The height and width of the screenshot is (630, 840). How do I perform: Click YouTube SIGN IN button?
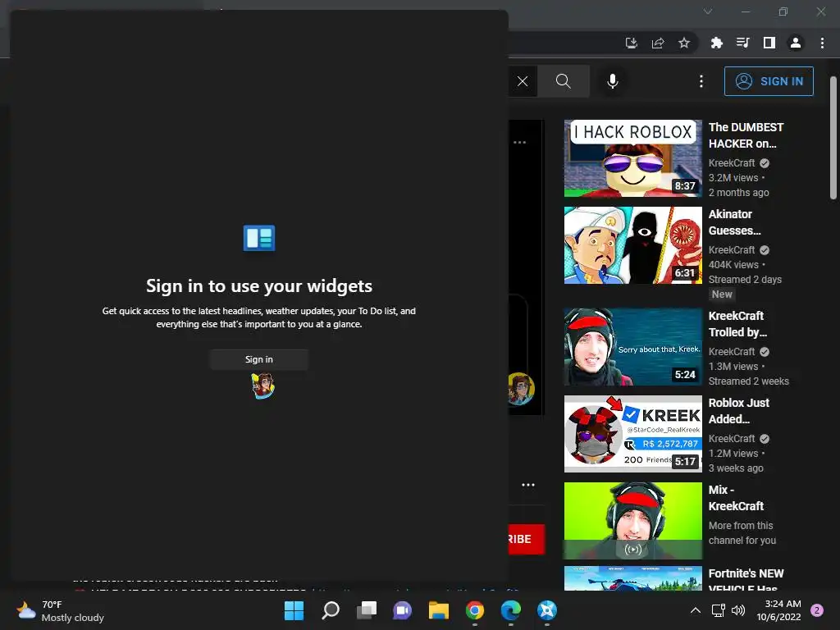coord(769,81)
